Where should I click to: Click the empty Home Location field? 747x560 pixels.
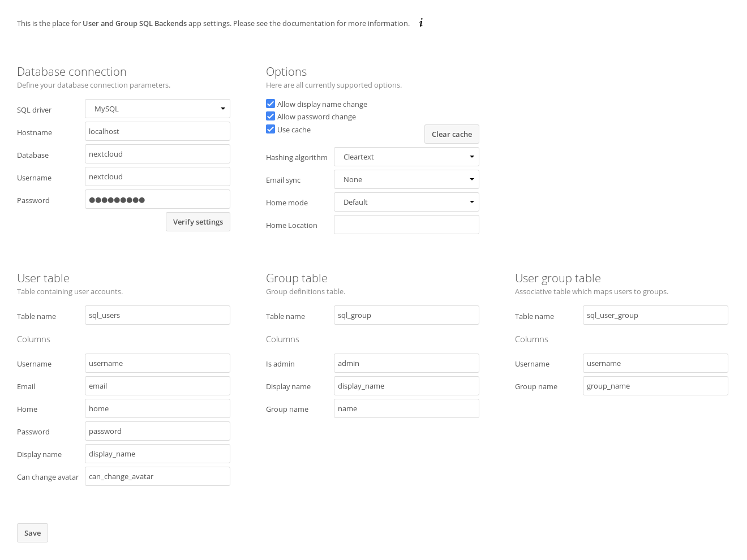(x=406, y=225)
